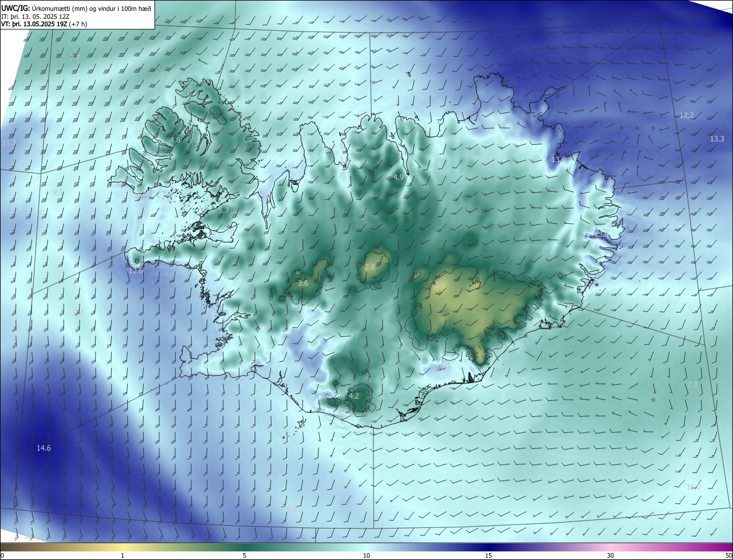Click the initial time line 'IT: þri. 13. 05. 2025 12Z'
733x560 pixels.
[x=36, y=17]
